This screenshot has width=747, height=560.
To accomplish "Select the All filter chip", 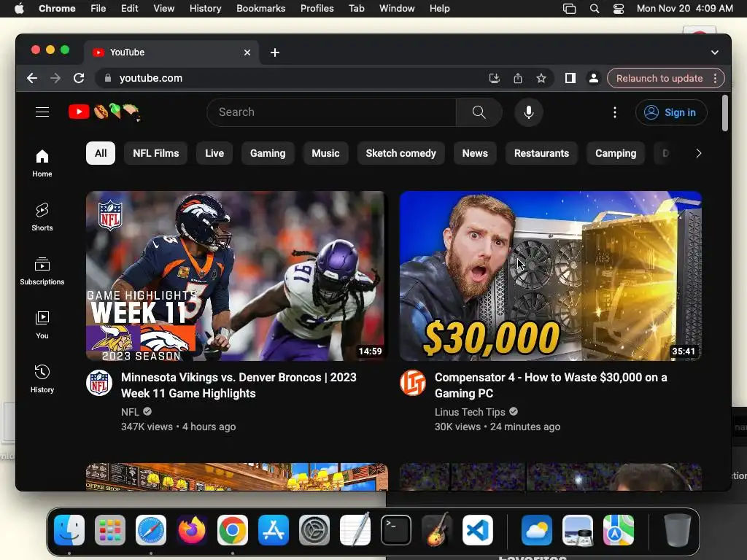I will [101, 153].
